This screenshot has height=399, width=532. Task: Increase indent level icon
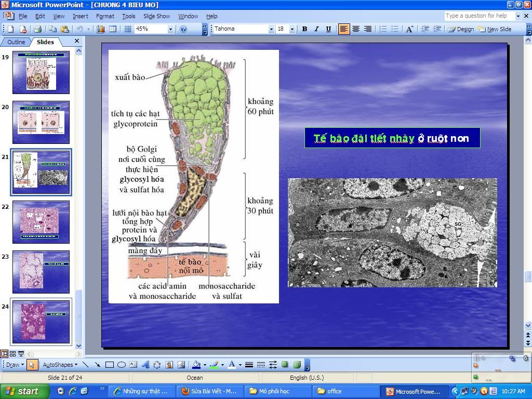pyautogui.click(x=437, y=29)
